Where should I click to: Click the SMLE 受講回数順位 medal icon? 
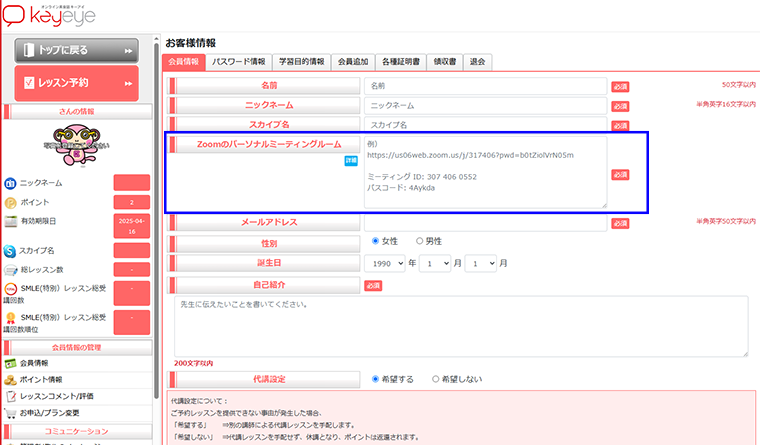(10, 318)
